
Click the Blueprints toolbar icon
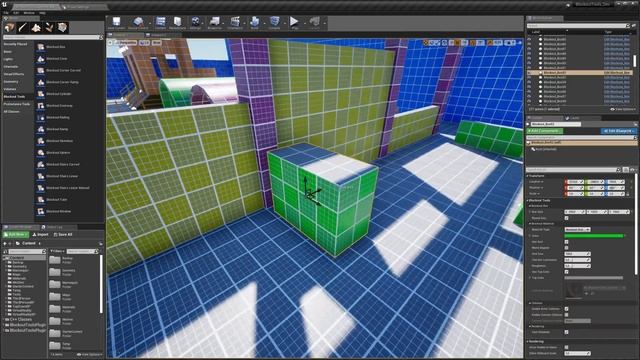[215, 22]
